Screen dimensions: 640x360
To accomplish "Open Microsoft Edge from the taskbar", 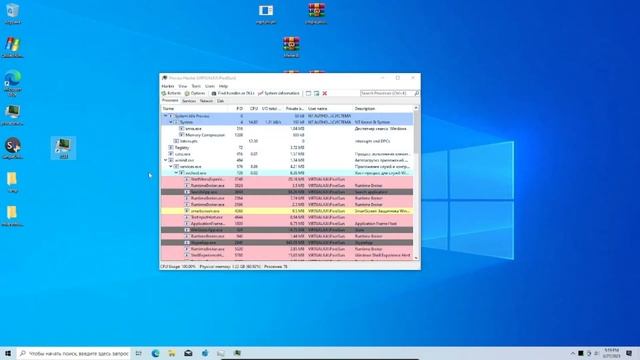I will [x=156, y=353].
